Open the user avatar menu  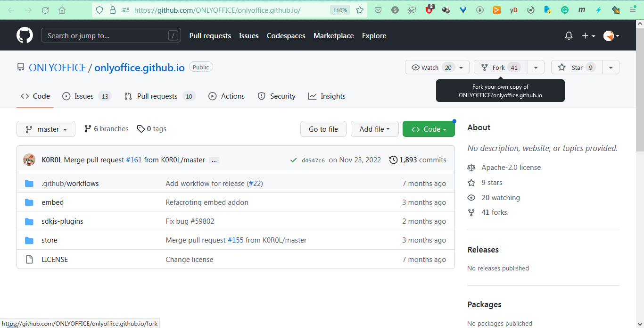pos(611,36)
